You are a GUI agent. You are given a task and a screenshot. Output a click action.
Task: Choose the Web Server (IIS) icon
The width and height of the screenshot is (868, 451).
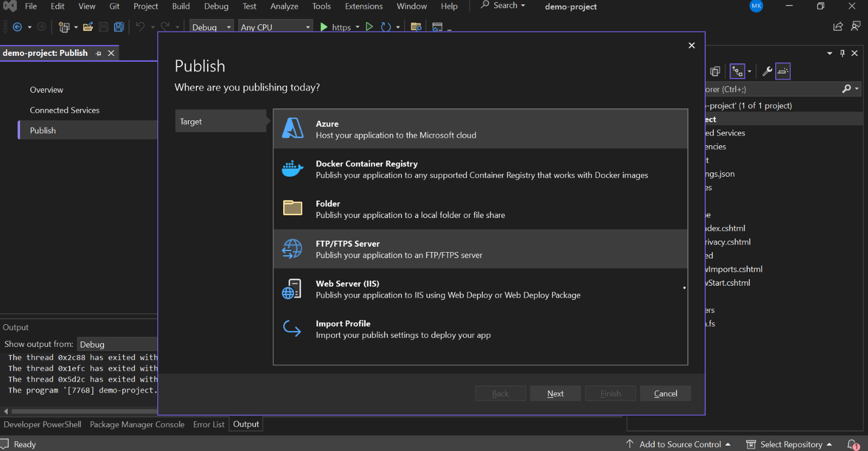coord(292,289)
